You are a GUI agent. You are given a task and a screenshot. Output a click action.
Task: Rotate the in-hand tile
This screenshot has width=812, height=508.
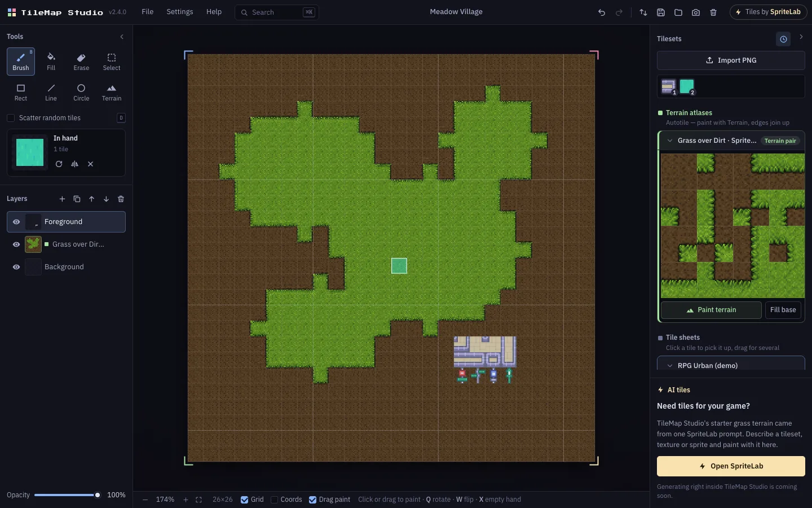[x=59, y=164]
